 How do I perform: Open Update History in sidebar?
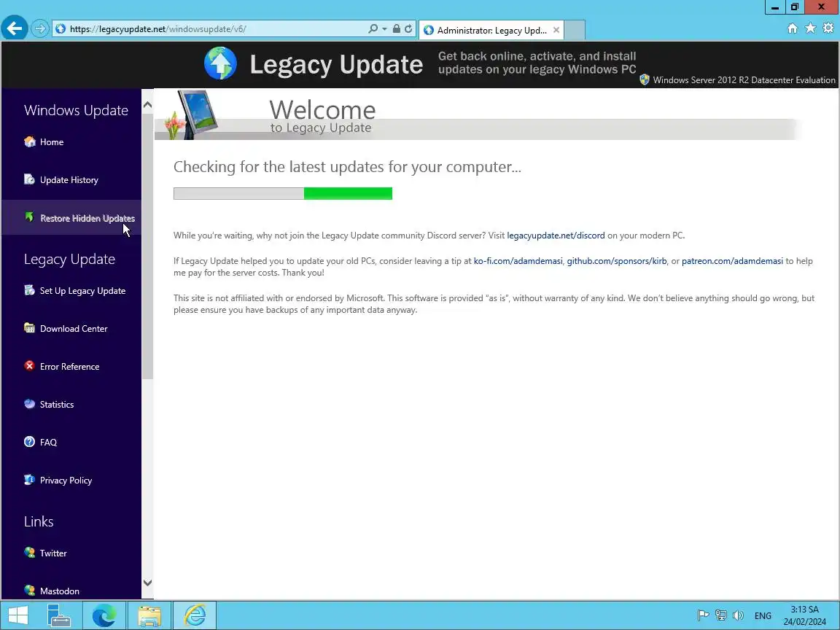tap(69, 180)
